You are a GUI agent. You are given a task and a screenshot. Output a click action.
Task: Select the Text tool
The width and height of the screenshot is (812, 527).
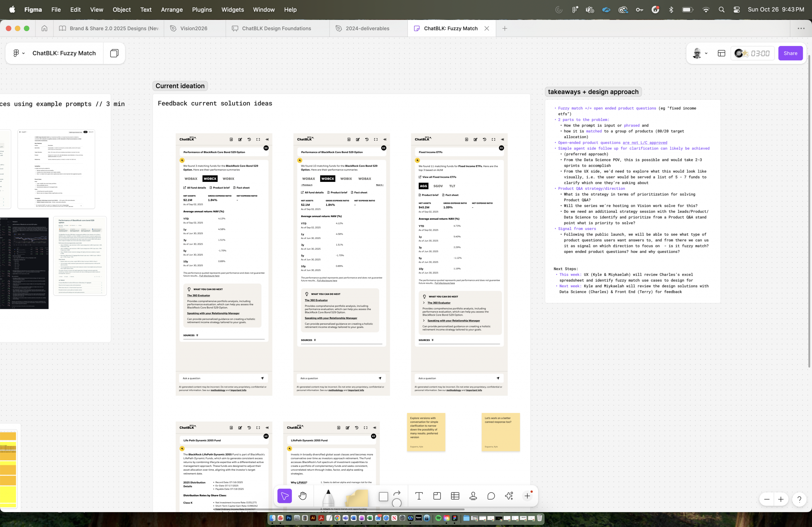click(x=419, y=496)
